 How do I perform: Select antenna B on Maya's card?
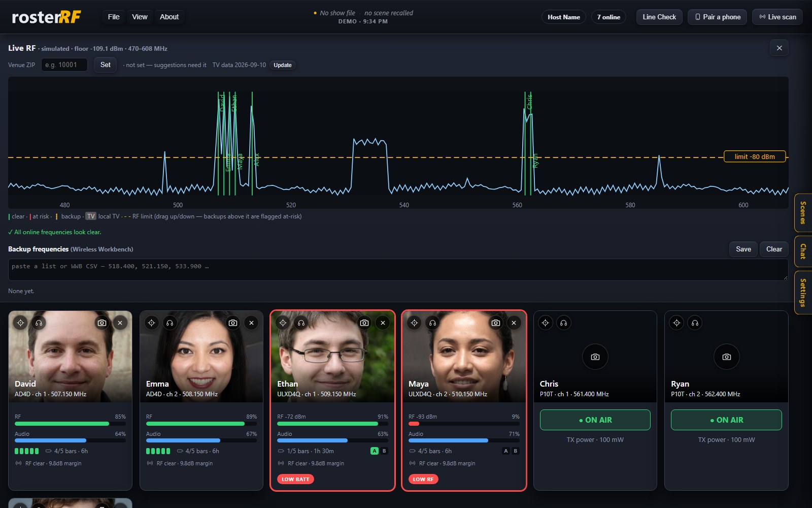click(516, 451)
